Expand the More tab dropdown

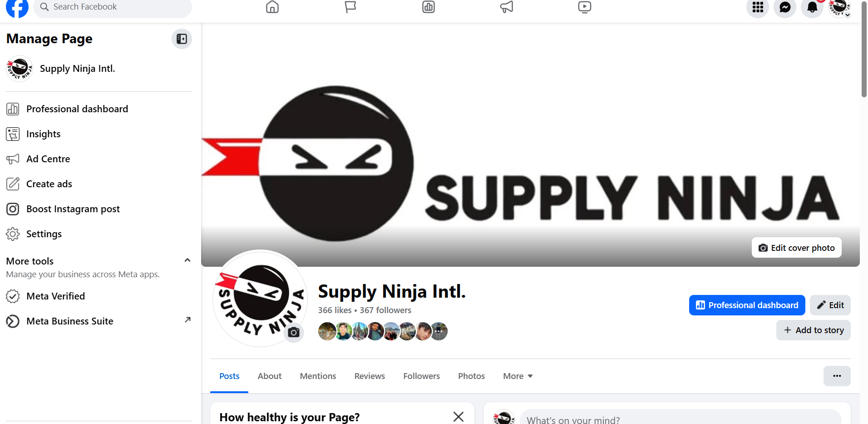(518, 376)
